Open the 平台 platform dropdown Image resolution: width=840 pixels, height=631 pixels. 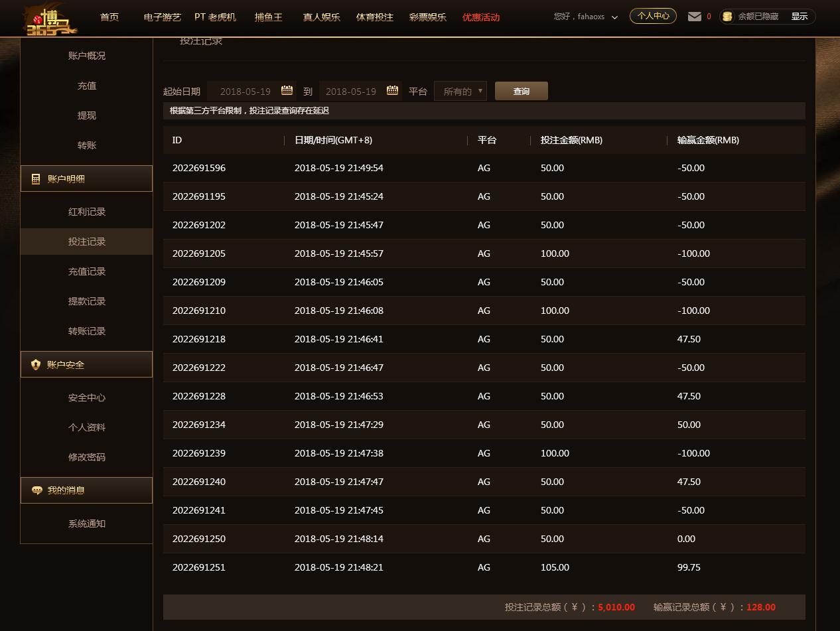pos(460,91)
